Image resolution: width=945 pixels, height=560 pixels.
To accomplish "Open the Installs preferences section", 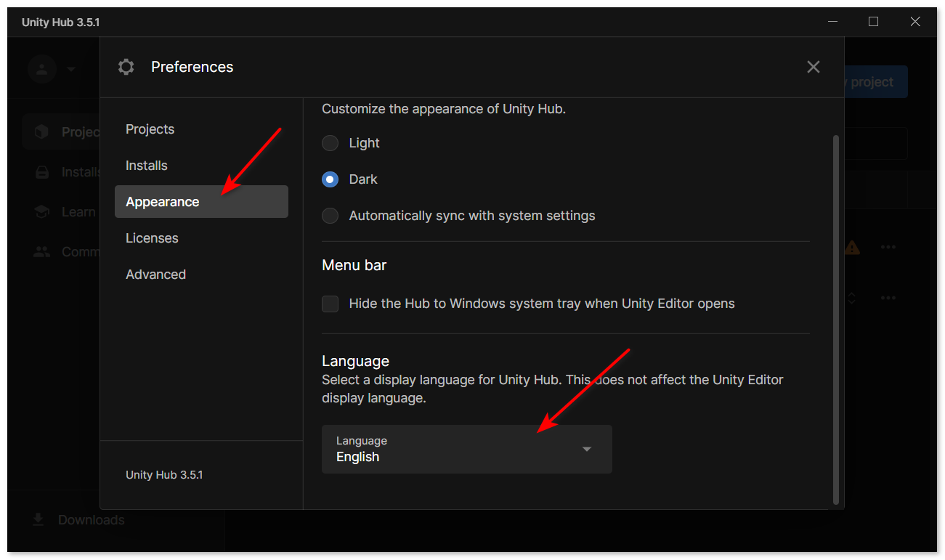I will pos(201,166).
